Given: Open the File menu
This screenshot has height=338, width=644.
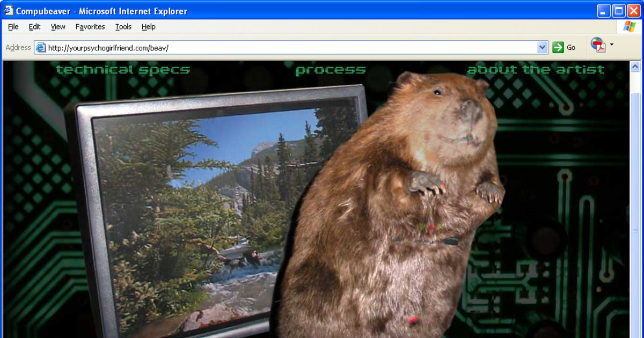Looking at the screenshot, I should tap(12, 27).
